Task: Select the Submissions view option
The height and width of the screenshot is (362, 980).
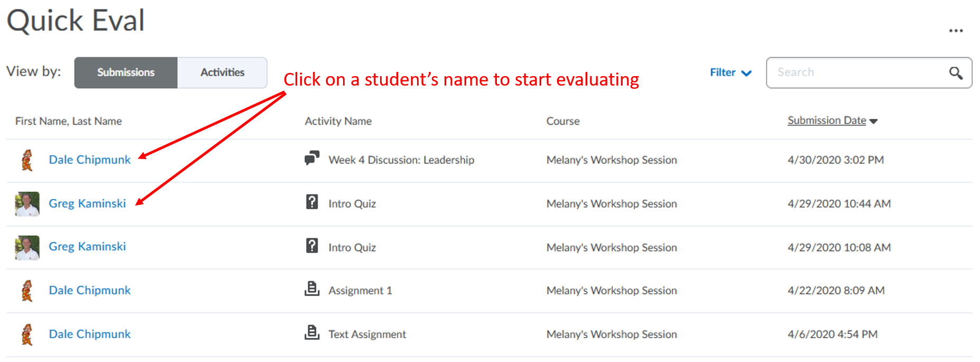Action: (125, 72)
